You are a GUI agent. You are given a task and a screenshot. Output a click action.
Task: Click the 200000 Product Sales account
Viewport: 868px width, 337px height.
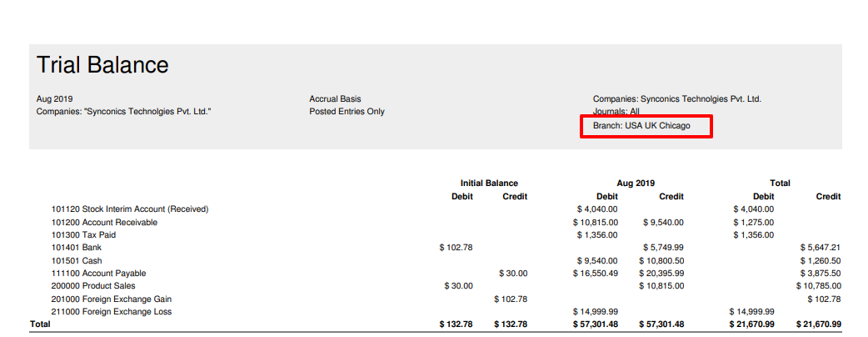pyautogui.click(x=93, y=286)
